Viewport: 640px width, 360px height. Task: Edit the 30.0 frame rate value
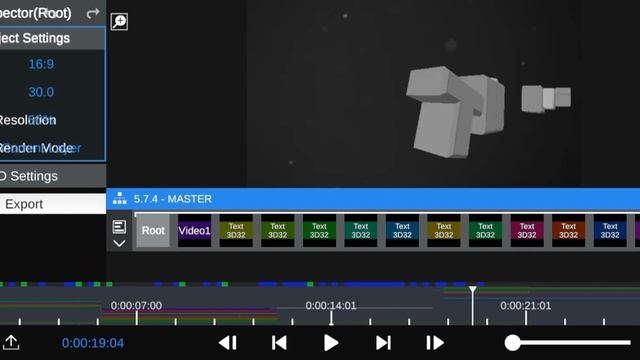(41, 92)
